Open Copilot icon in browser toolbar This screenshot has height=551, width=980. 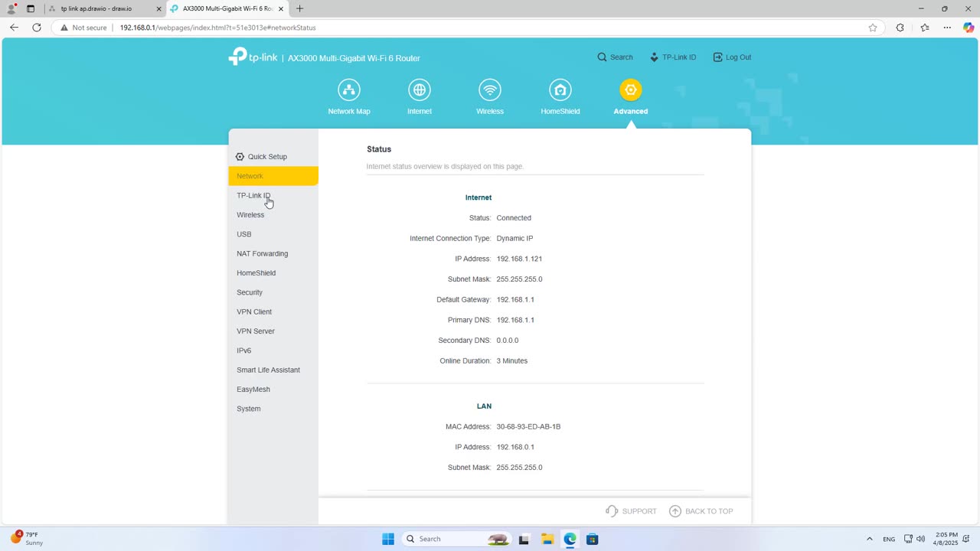[969, 28]
